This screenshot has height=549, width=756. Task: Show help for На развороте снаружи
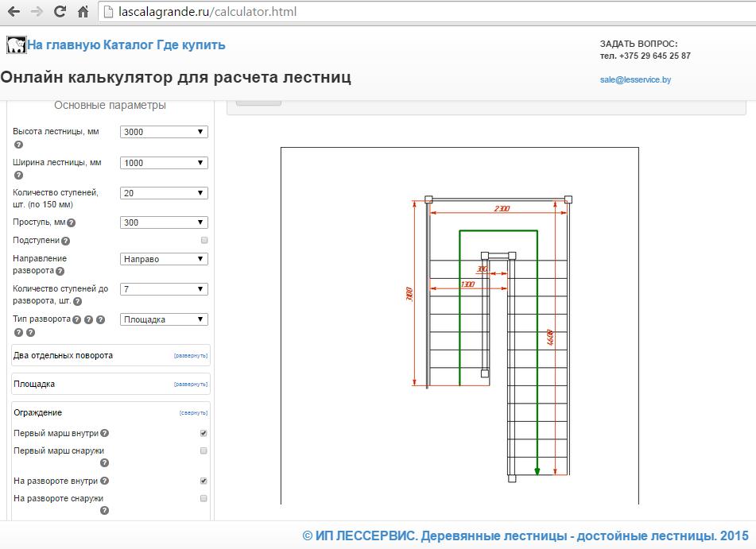(104, 510)
